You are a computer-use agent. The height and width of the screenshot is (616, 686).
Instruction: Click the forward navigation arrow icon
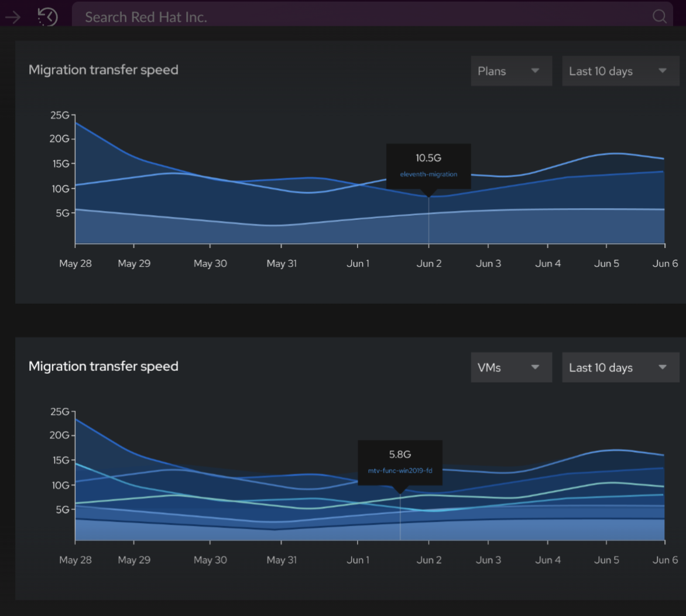[x=12, y=17]
